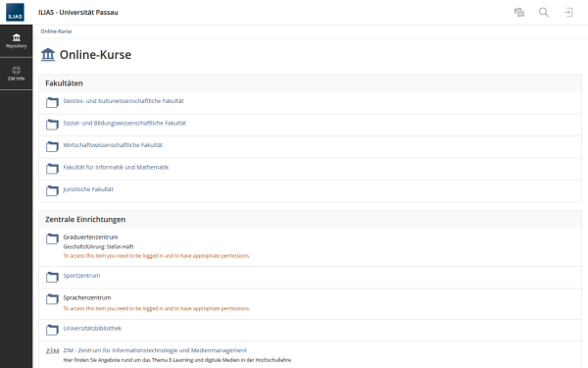Screen dimensions: 588x368
Task: Click folder icon for Wirtschaftswissenschaftliche Fakultät
Action: tap(52, 146)
